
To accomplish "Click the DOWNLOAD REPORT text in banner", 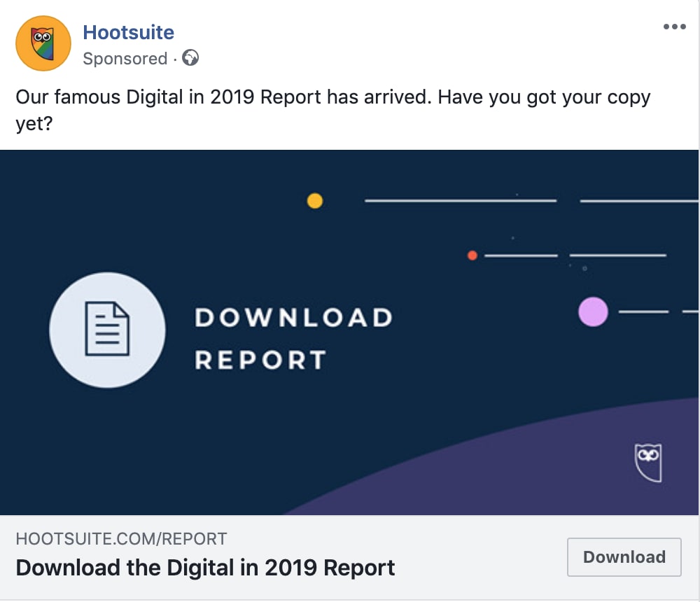I will click(x=294, y=339).
